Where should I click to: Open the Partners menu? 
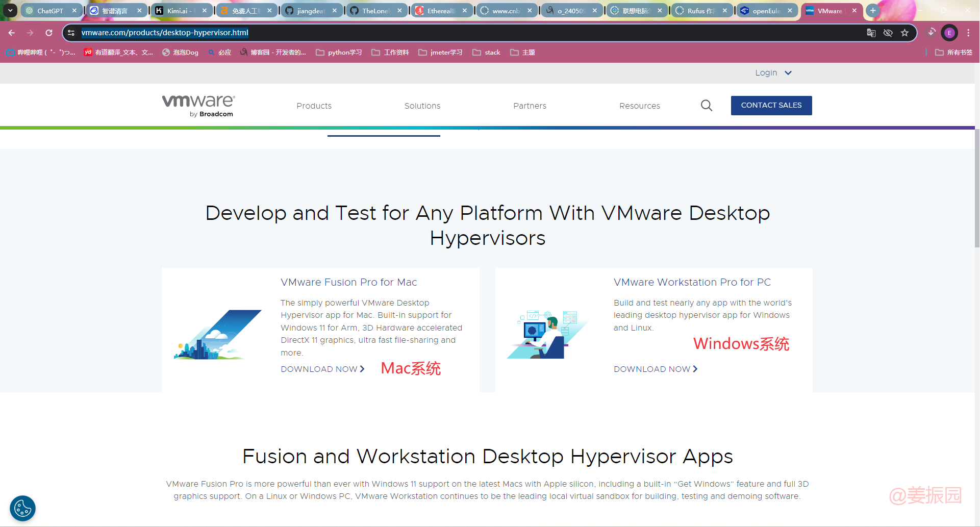(530, 106)
